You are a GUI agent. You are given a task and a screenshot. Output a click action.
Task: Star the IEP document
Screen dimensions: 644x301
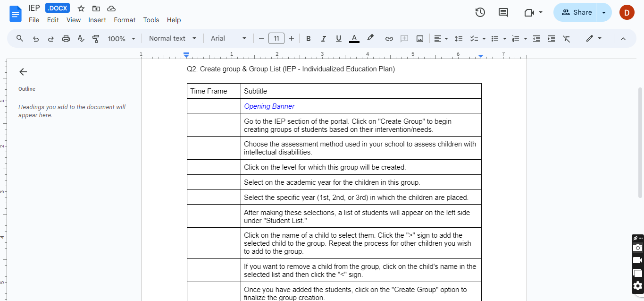[x=81, y=9]
